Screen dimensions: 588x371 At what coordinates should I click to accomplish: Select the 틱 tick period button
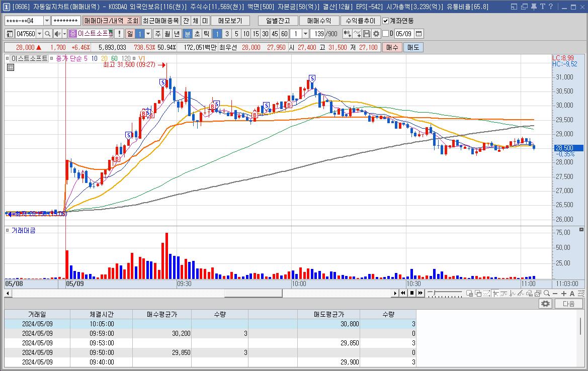pos(207,34)
